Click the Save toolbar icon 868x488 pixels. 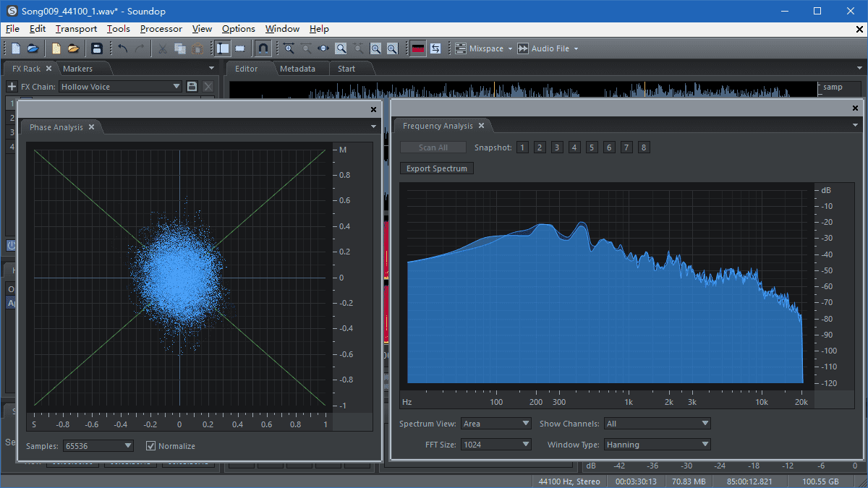tap(97, 48)
